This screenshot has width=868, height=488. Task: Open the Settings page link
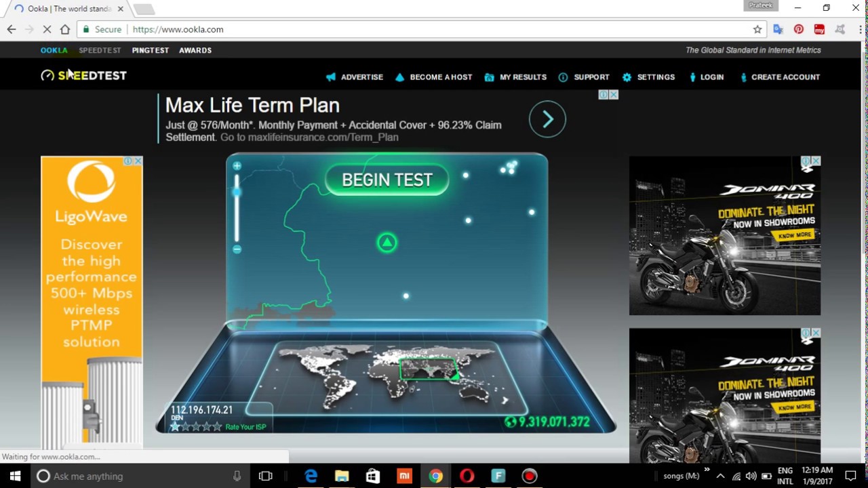(656, 77)
